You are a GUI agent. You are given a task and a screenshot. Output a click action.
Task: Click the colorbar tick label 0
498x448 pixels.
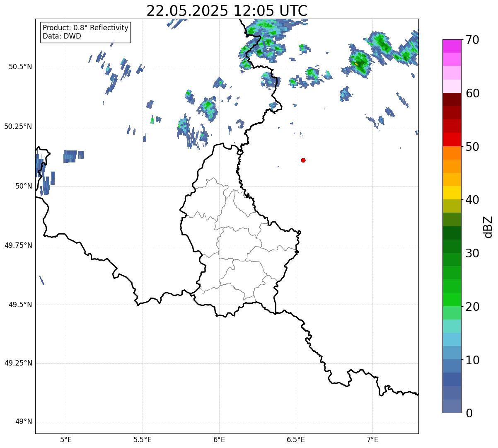[469, 413]
